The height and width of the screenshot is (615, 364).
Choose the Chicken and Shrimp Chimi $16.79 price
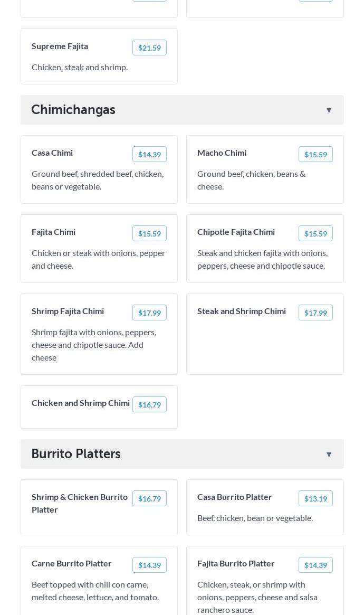(149, 405)
